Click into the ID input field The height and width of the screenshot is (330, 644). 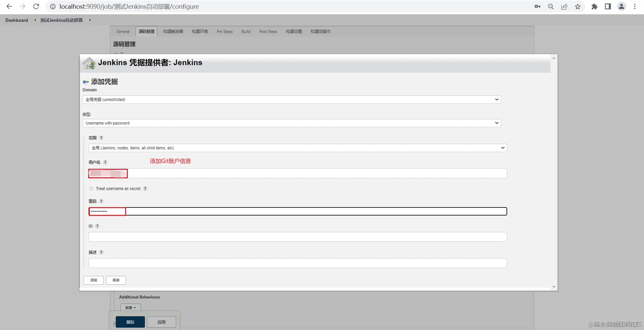click(x=298, y=237)
